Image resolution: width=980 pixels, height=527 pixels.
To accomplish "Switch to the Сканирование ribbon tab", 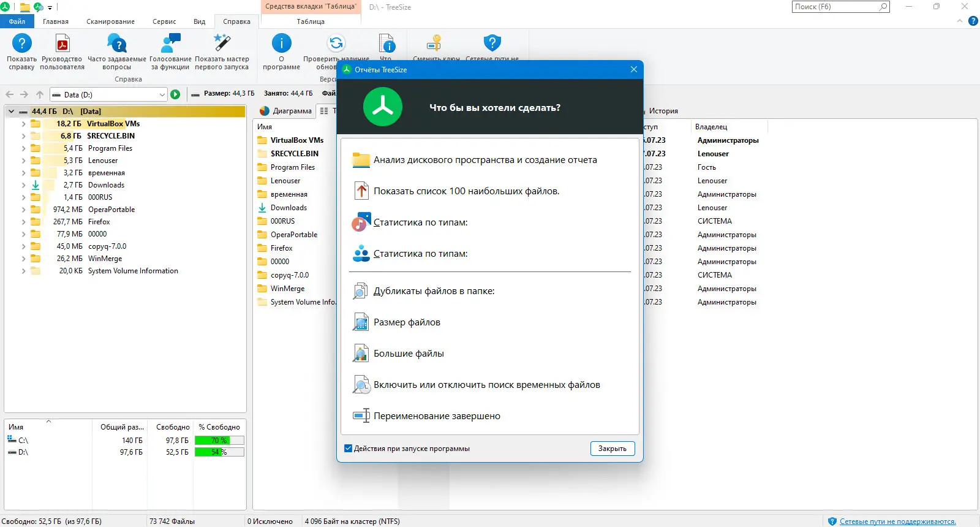I will click(110, 21).
